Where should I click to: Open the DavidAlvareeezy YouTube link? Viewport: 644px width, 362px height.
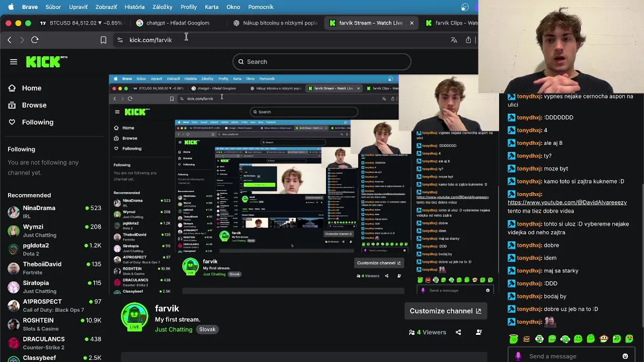(567, 203)
